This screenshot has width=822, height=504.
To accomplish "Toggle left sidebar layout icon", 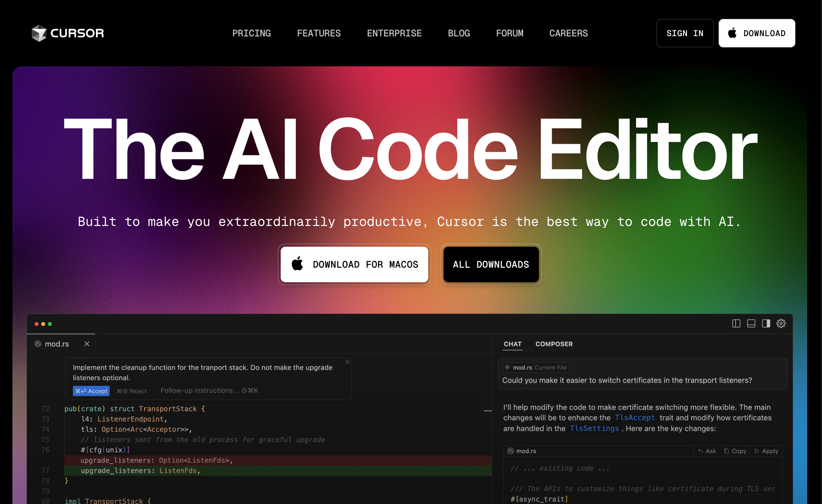I will pos(736,323).
